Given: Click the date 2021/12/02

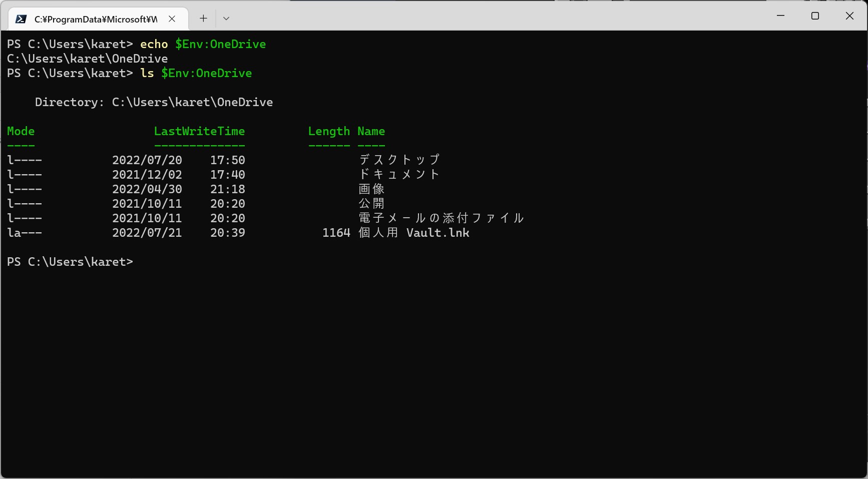Looking at the screenshot, I should [147, 175].
